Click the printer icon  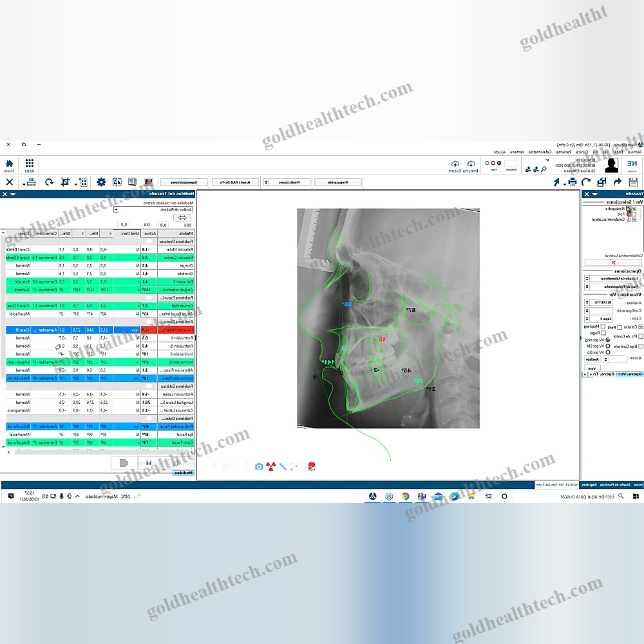click(x=572, y=182)
